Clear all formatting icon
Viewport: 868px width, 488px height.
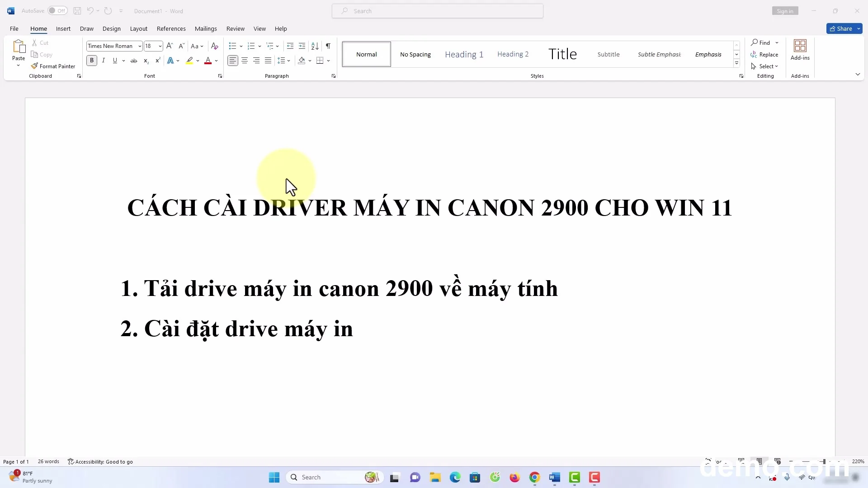215,46
